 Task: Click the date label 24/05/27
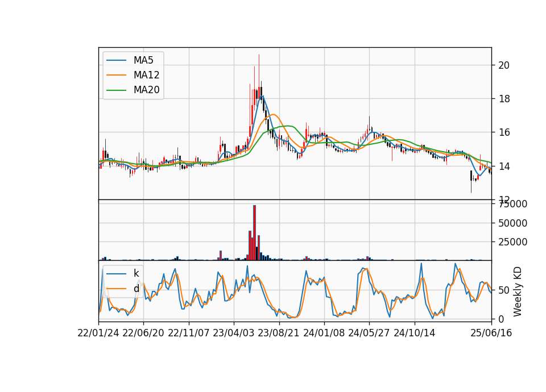[x=369, y=333]
